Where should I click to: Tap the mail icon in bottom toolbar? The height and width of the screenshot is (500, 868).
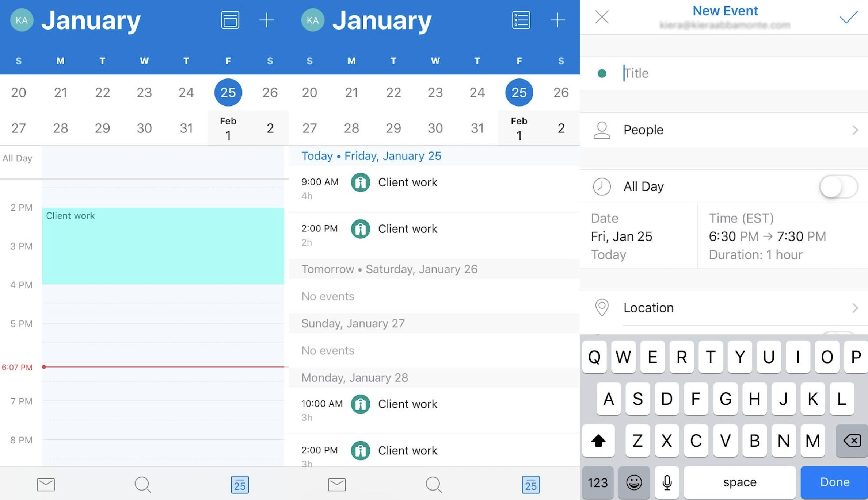(x=47, y=483)
